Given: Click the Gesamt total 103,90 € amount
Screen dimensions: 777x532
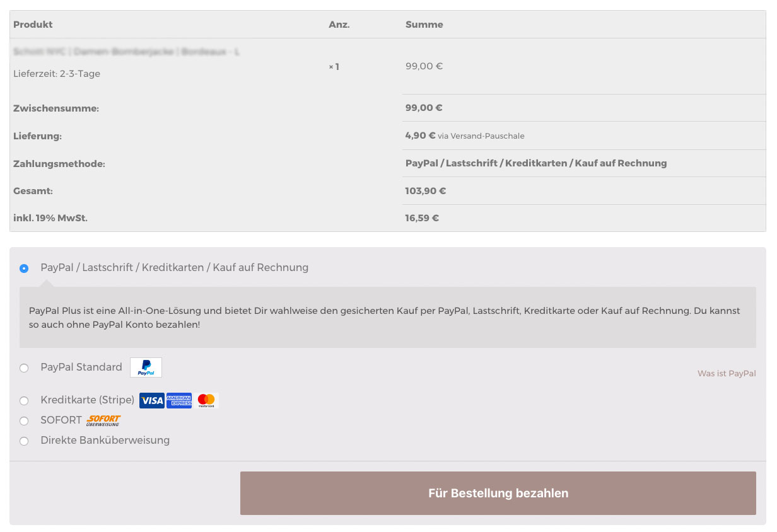Looking at the screenshot, I should pyautogui.click(x=426, y=191).
